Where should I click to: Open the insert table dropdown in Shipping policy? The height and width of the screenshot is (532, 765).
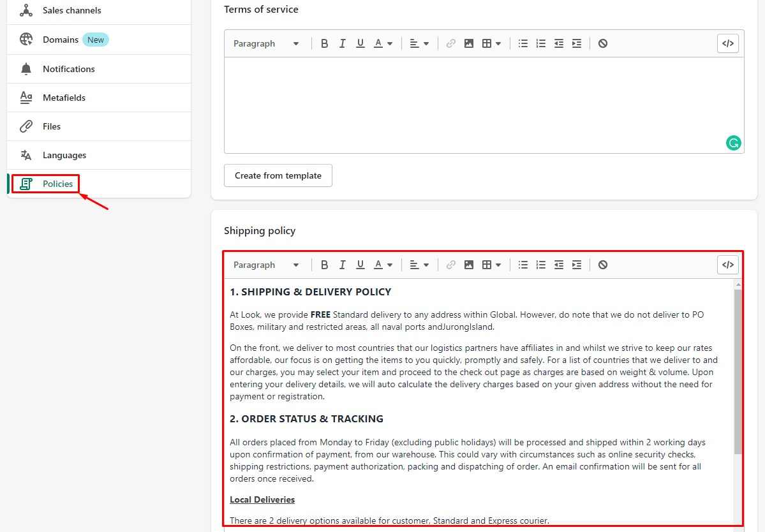click(x=491, y=265)
